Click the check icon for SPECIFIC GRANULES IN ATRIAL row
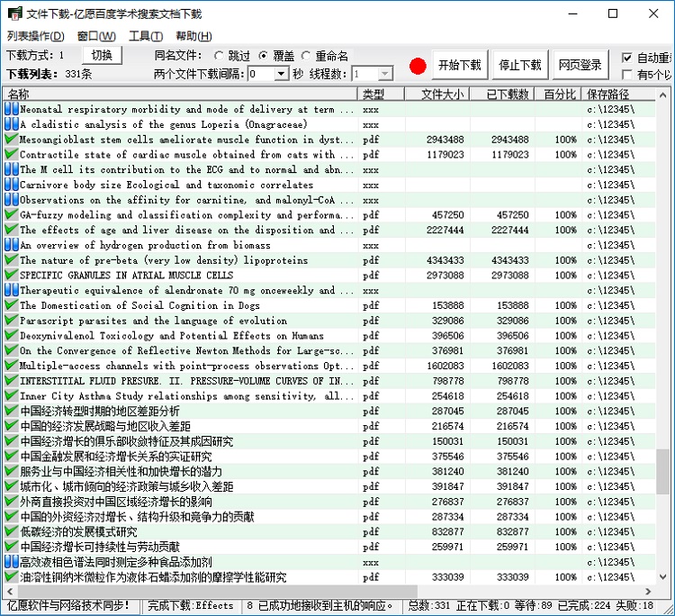This screenshot has height=616, width=675. pos(11,275)
